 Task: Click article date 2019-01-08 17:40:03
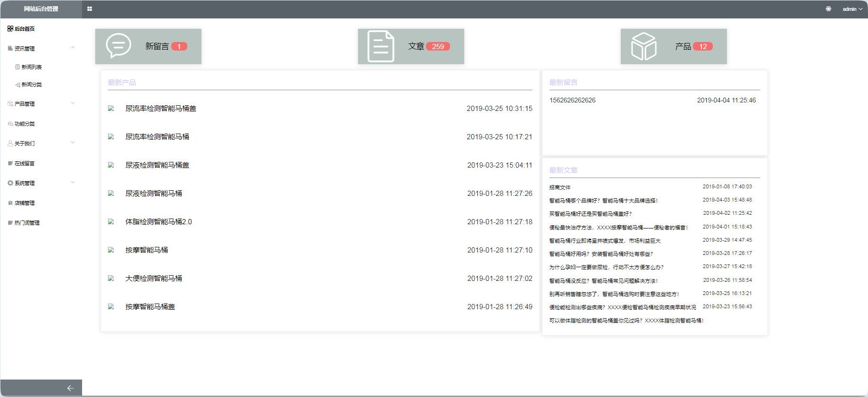click(727, 186)
